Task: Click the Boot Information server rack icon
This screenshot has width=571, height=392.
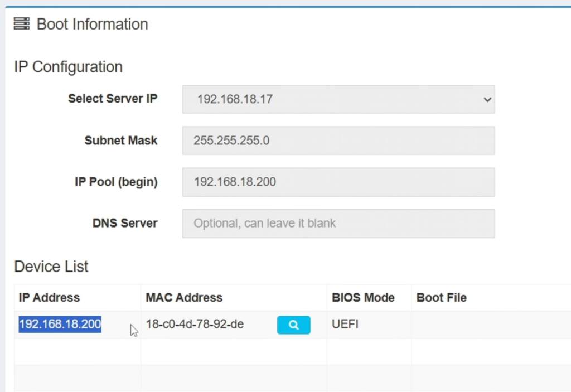Action: point(21,23)
